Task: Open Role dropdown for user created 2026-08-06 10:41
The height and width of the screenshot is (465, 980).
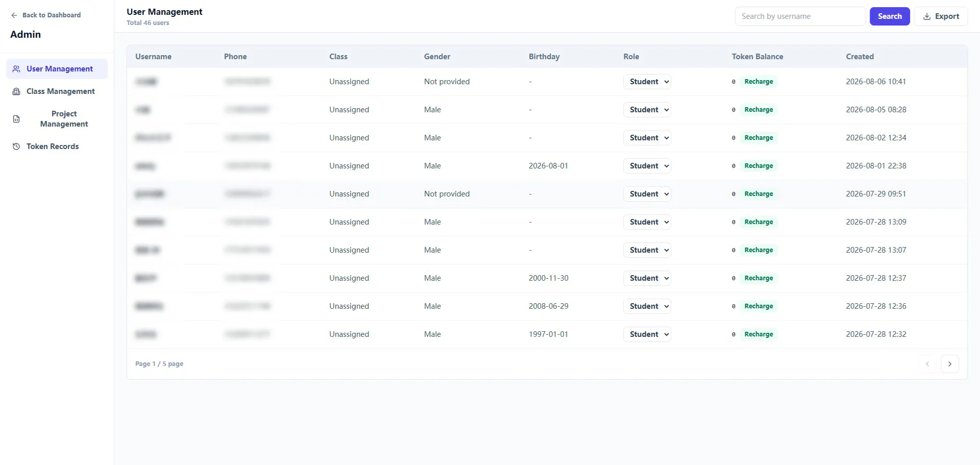Action: (647, 82)
